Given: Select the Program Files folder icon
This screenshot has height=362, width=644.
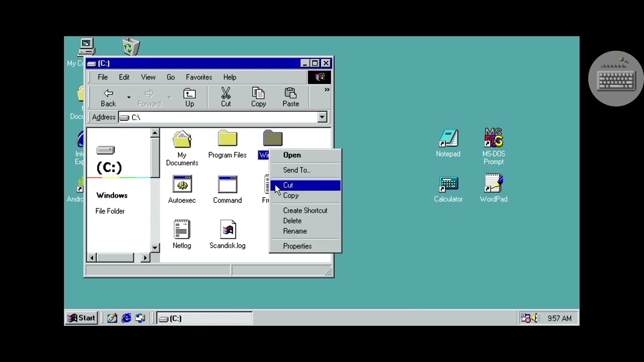Looking at the screenshot, I should point(227,139).
